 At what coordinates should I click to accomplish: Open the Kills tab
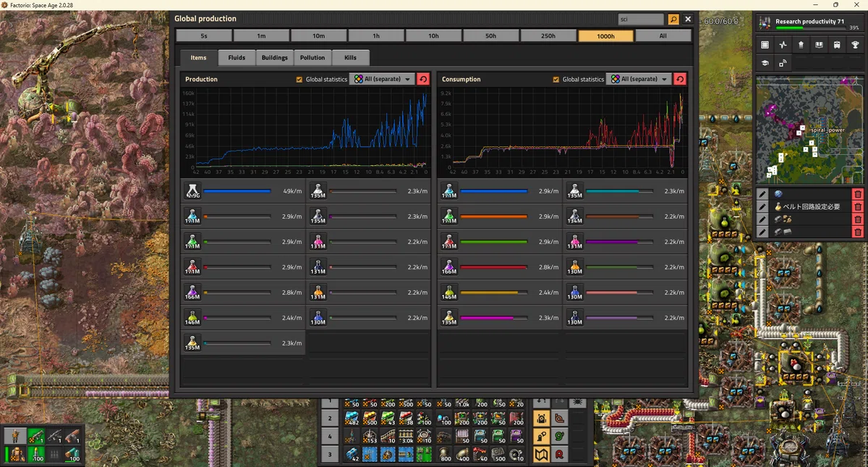351,58
